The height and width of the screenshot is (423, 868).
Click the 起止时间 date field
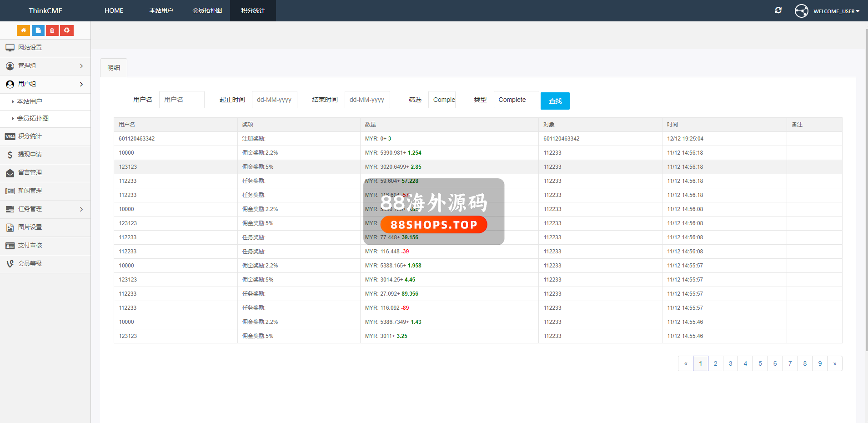tap(274, 100)
